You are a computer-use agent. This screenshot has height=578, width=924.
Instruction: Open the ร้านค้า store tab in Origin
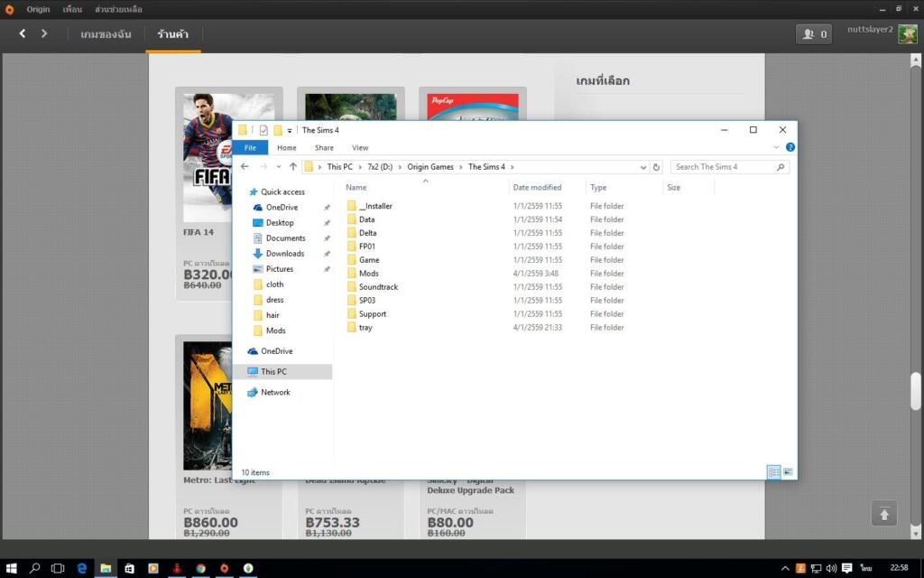tap(172, 34)
